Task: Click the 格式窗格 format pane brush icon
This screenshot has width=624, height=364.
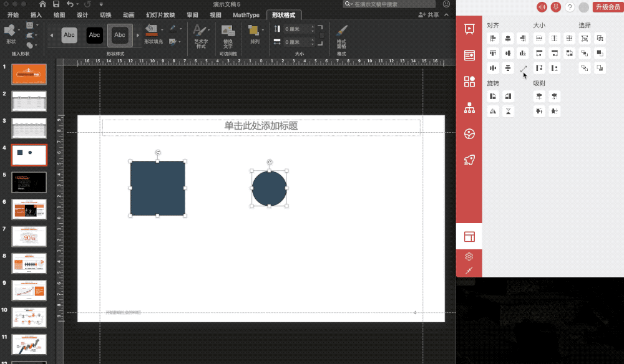Action: [341, 36]
